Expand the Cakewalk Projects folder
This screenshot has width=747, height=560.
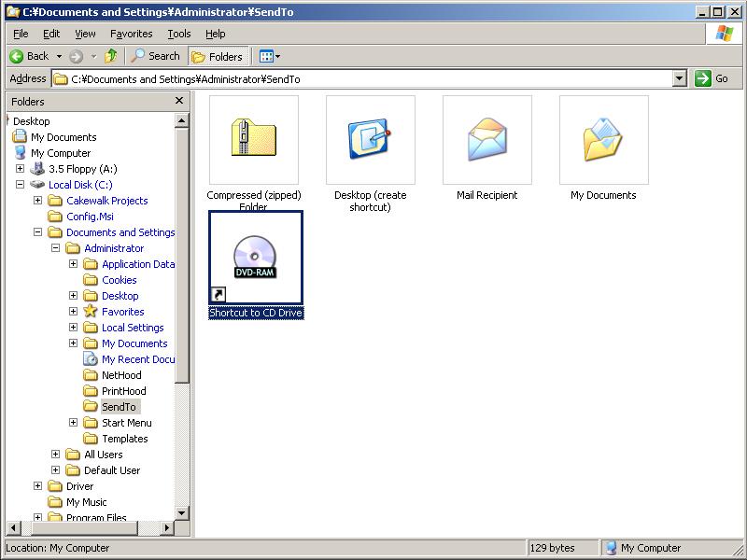coord(37,201)
